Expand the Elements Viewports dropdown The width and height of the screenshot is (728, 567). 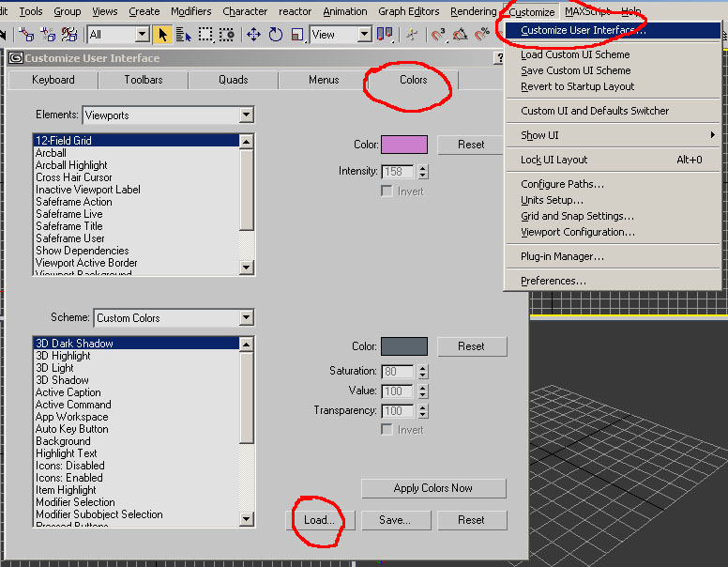[246, 115]
